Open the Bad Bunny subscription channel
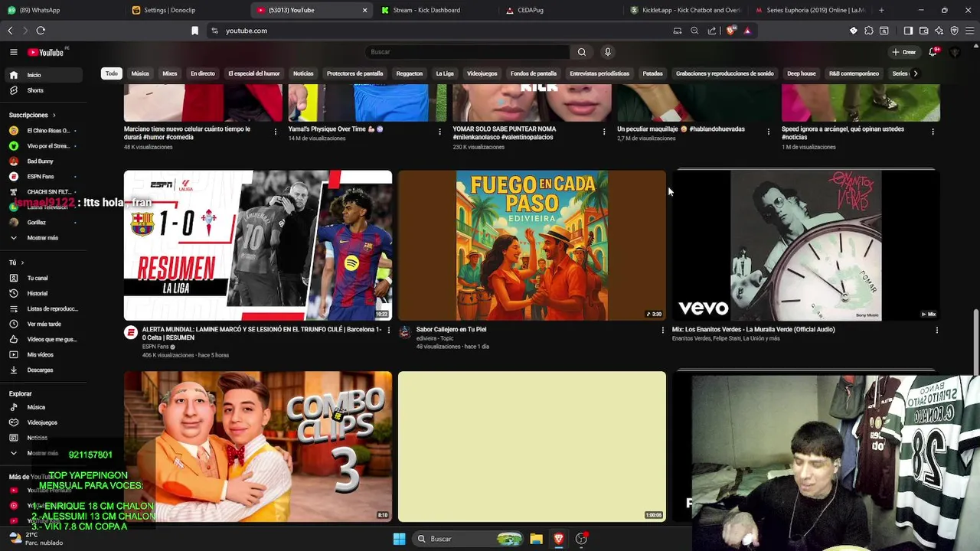The height and width of the screenshot is (551, 980). (x=40, y=161)
